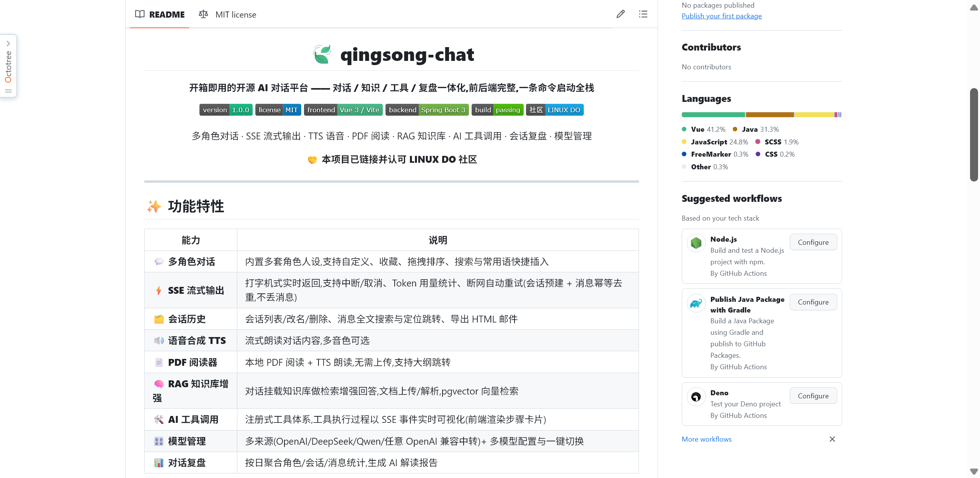Screen dimensions: 980x478
Task: Open the More workflows link
Action: pyautogui.click(x=707, y=439)
